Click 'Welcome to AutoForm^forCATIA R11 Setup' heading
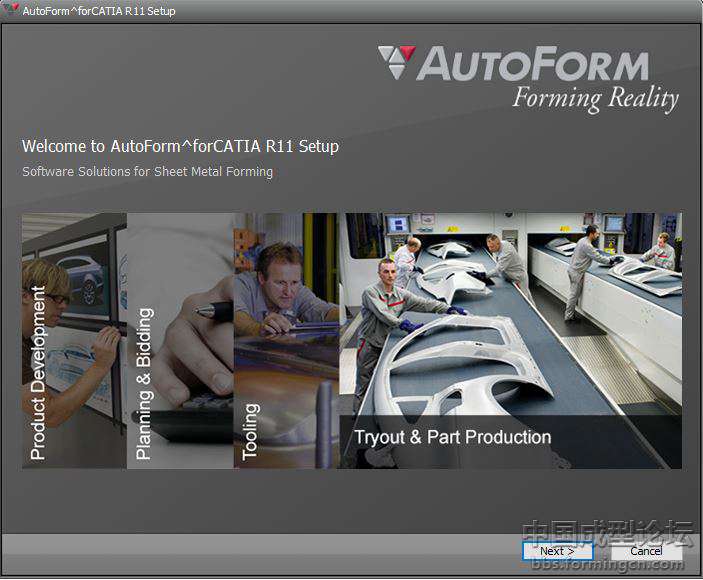The image size is (703, 580). click(x=180, y=146)
